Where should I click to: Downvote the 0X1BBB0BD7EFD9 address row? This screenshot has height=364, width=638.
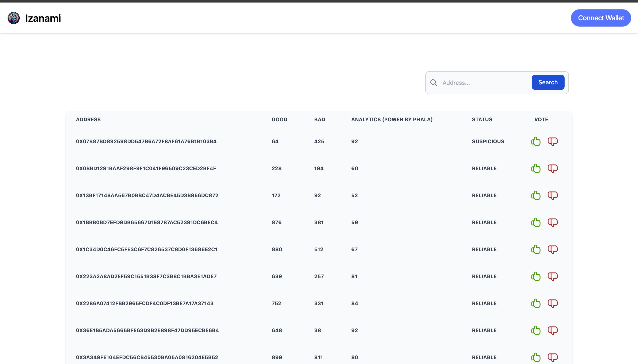553,223
